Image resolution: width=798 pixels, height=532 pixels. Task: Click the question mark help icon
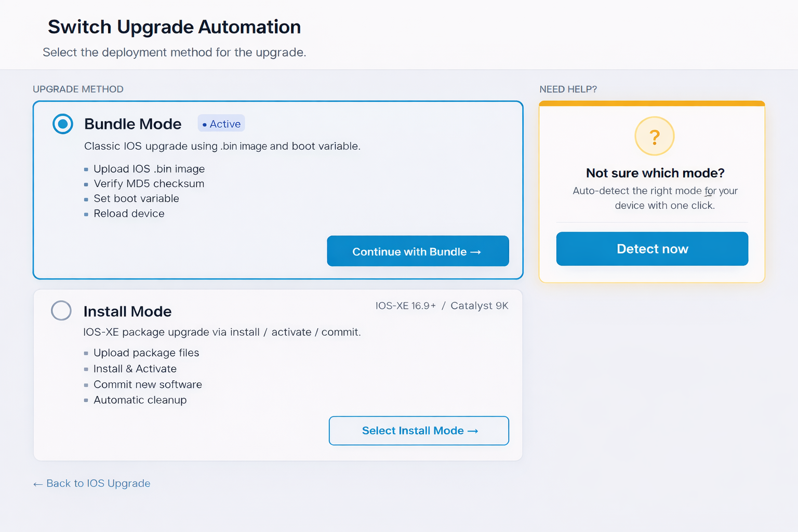(654, 136)
